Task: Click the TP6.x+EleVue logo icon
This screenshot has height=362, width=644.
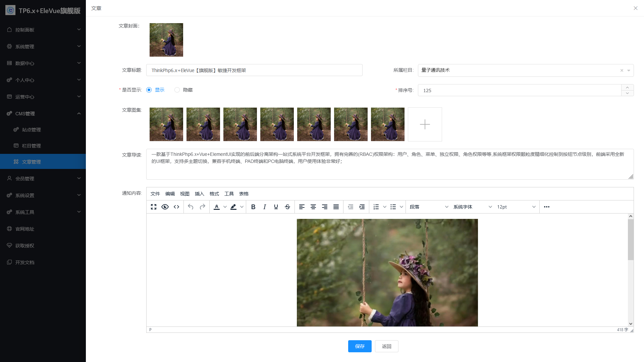Action: [10, 10]
